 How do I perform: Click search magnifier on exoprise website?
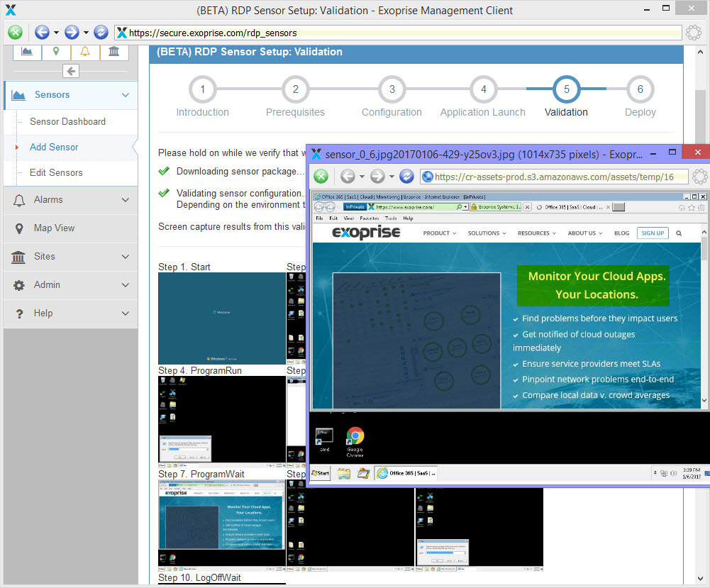(x=679, y=233)
